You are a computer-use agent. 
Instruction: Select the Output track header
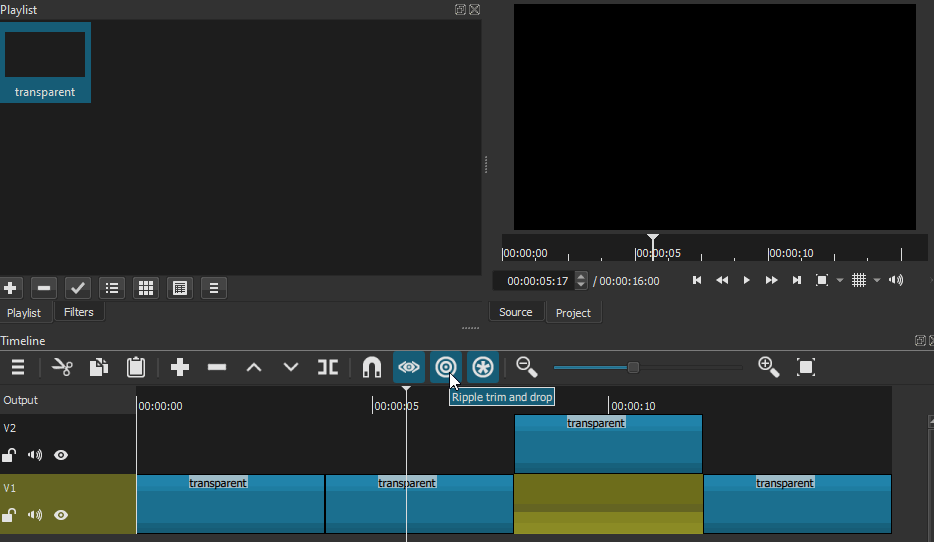[x=68, y=400]
